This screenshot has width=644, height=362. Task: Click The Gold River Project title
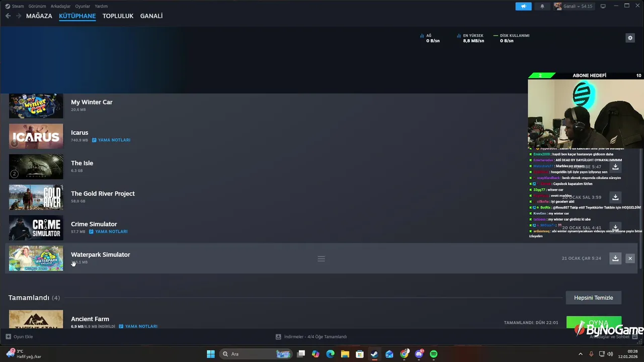(103, 194)
